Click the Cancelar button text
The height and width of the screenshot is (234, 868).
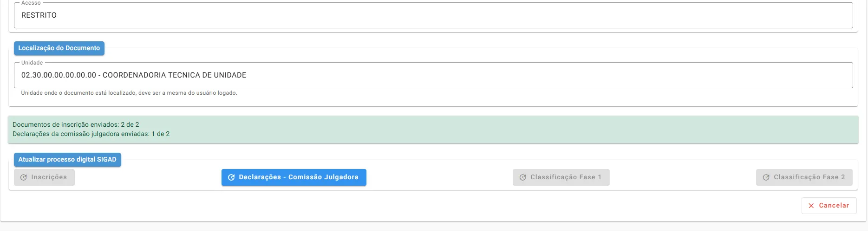(834, 206)
